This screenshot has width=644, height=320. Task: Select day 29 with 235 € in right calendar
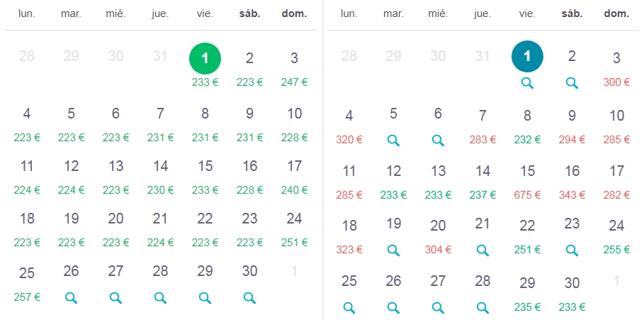[x=527, y=293]
